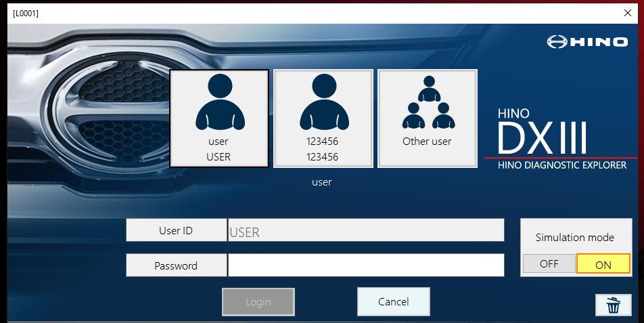Switch Simulation mode to OFF
The height and width of the screenshot is (323, 644).
coord(549,264)
